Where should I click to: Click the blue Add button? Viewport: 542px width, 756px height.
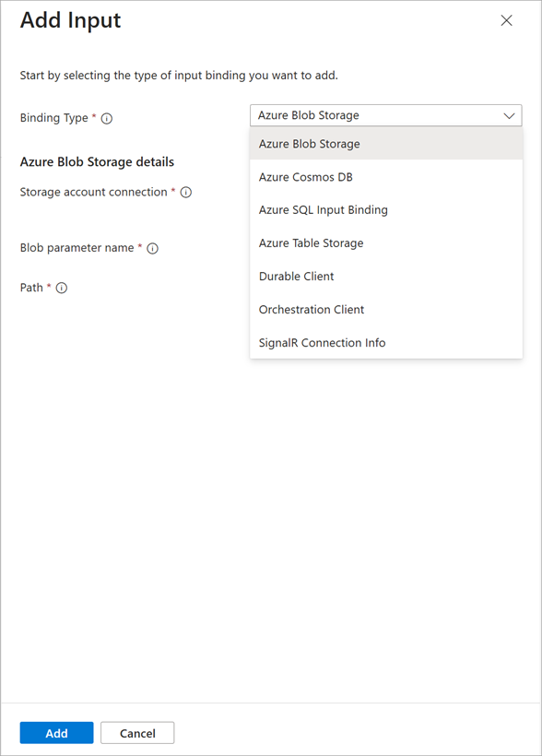[x=56, y=733]
